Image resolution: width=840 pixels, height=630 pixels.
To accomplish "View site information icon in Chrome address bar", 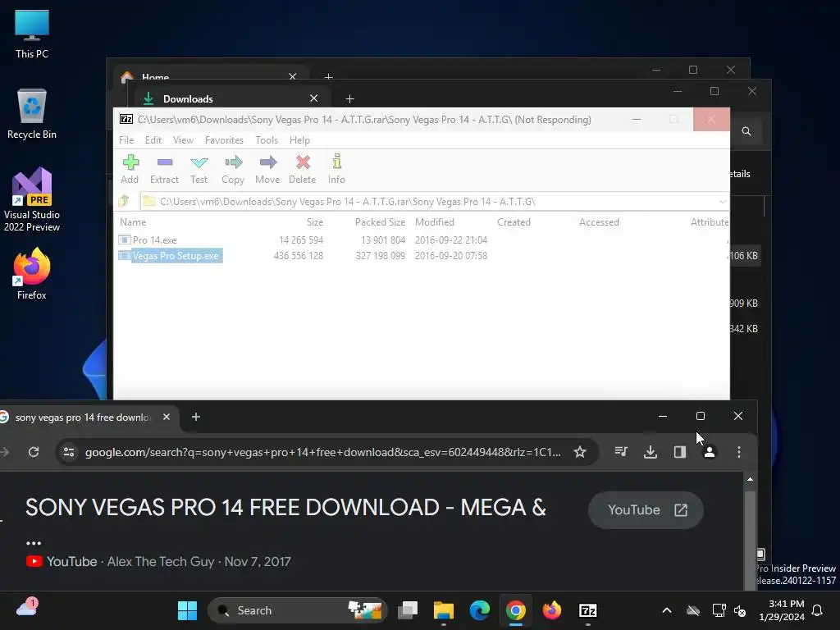I will pos(69,452).
